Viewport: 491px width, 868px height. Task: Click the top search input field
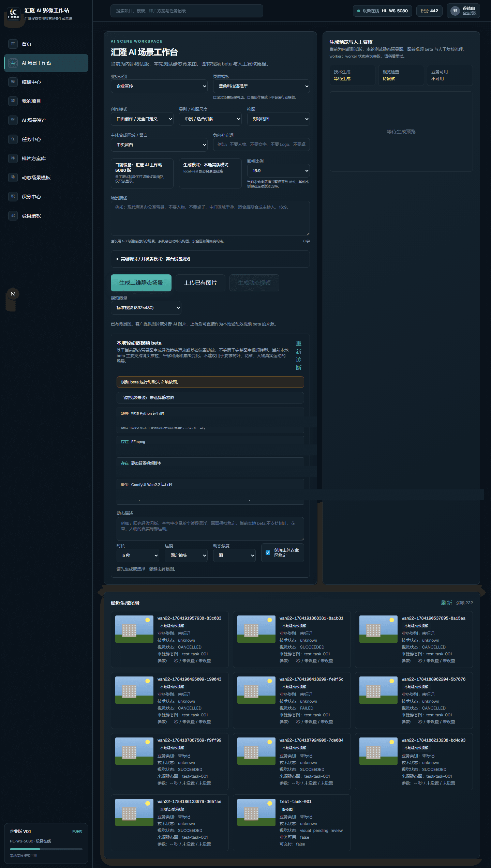[187, 11]
